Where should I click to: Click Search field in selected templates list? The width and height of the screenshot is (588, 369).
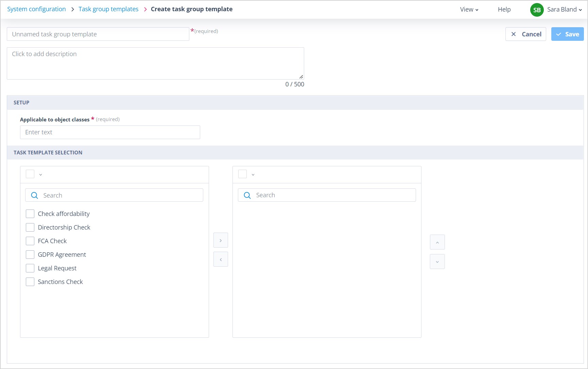click(327, 195)
